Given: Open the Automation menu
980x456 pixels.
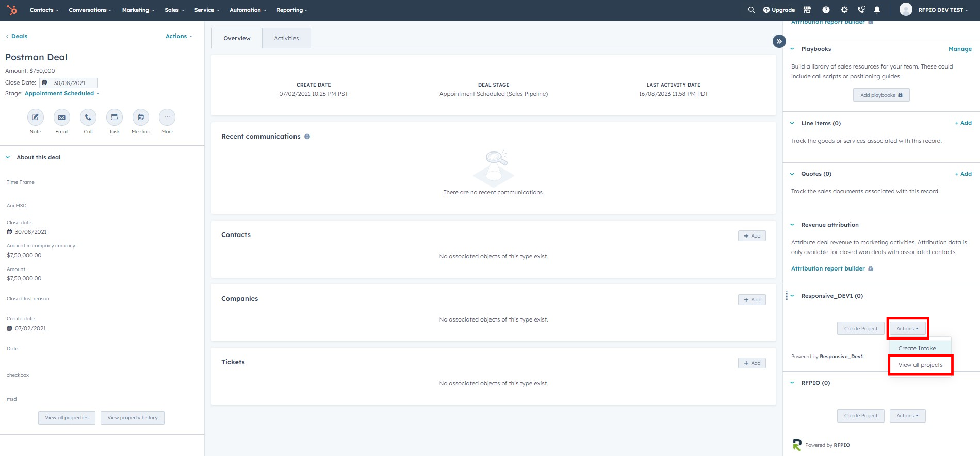Looking at the screenshot, I should [248, 10].
